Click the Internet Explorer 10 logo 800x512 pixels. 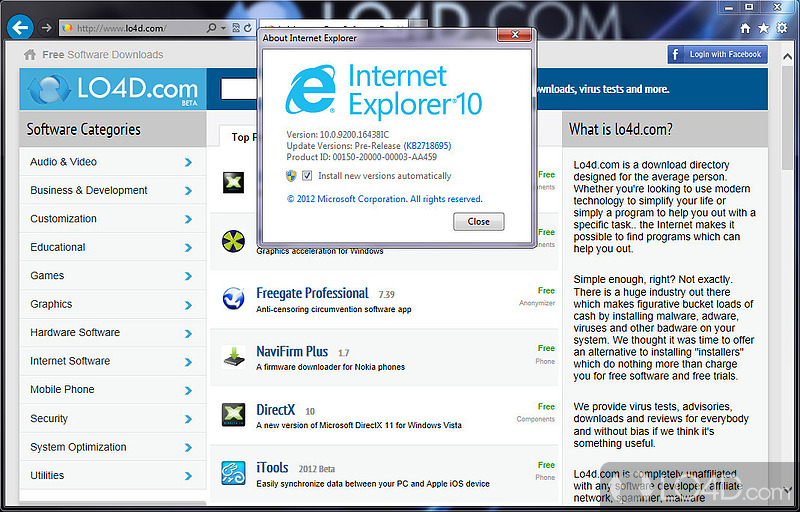point(383,90)
